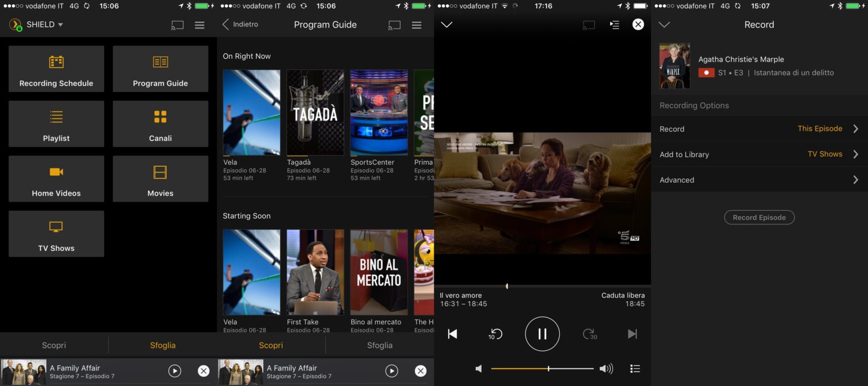868x386 pixels.
Task: Skip forward 30 seconds
Action: coord(590,334)
